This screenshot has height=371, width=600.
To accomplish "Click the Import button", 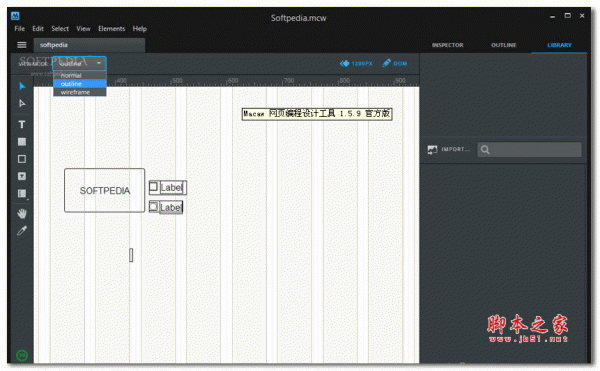I will (x=448, y=150).
